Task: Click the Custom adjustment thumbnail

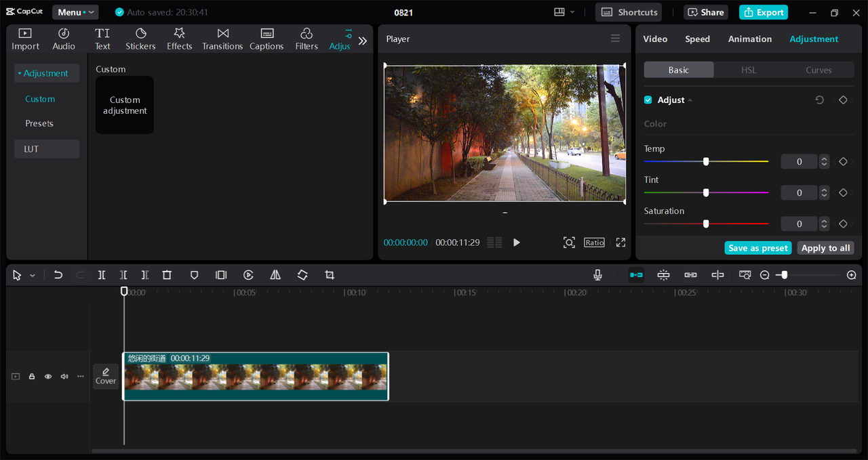Action: click(x=125, y=105)
